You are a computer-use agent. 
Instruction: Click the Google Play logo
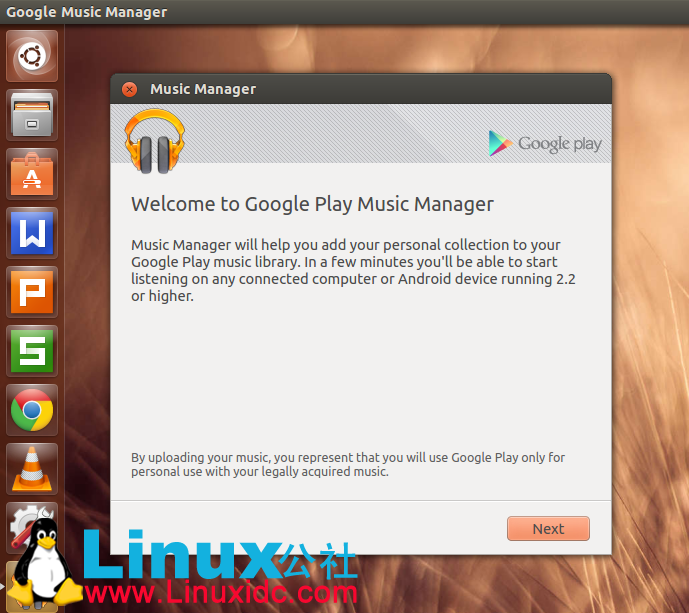(x=545, y=143)
